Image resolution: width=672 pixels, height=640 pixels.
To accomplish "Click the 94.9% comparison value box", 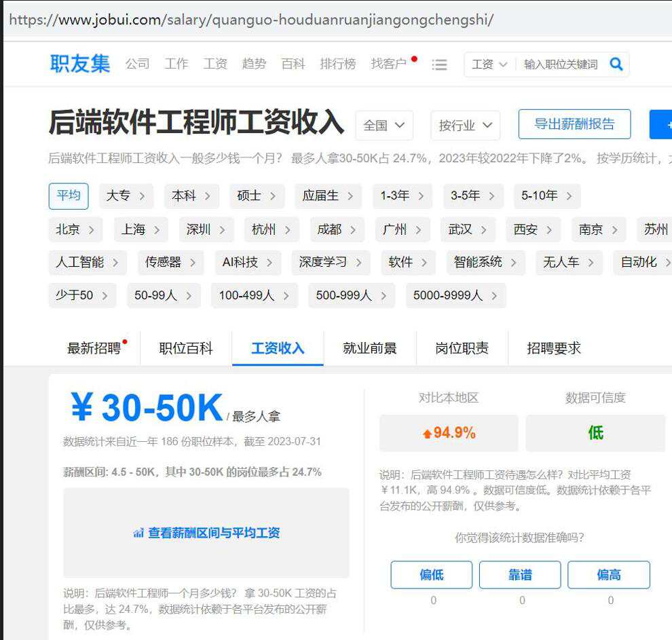I will [449, 433].
